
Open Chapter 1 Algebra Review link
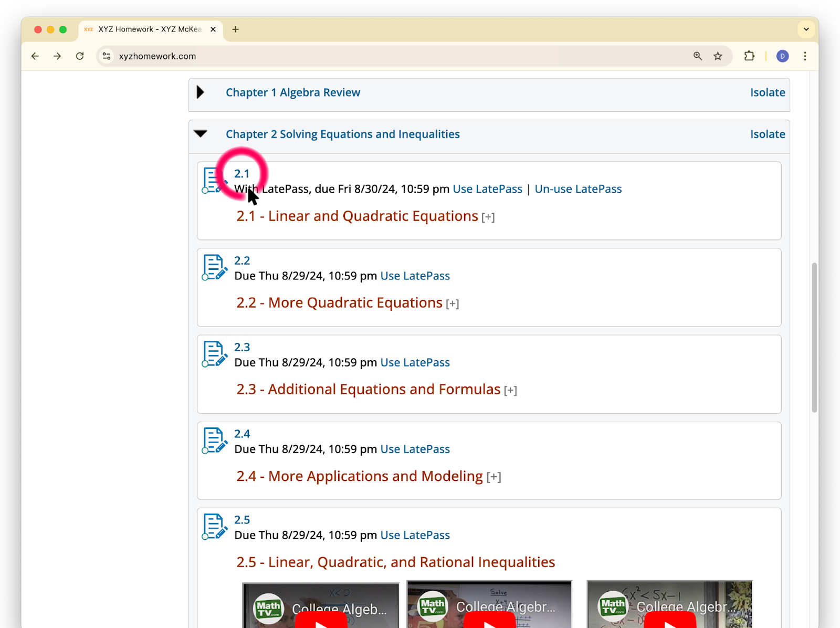click(293, 92)
